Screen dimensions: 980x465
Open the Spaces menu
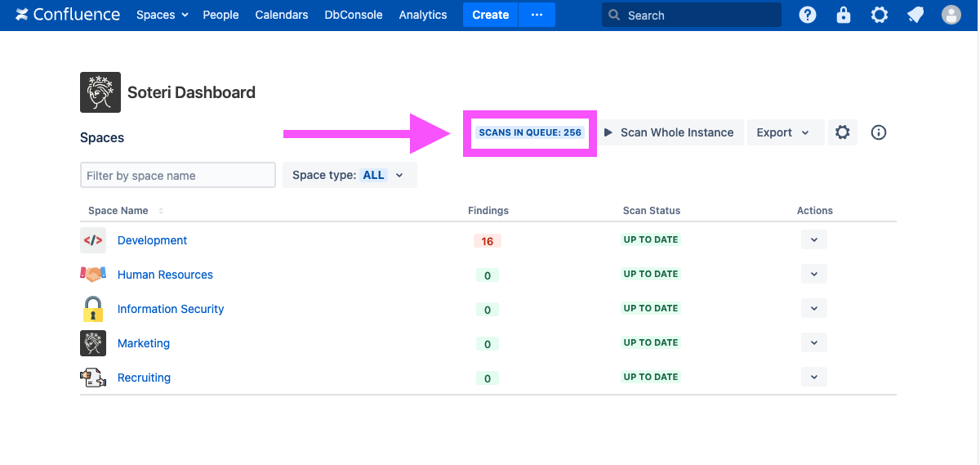tap(162, 15)
